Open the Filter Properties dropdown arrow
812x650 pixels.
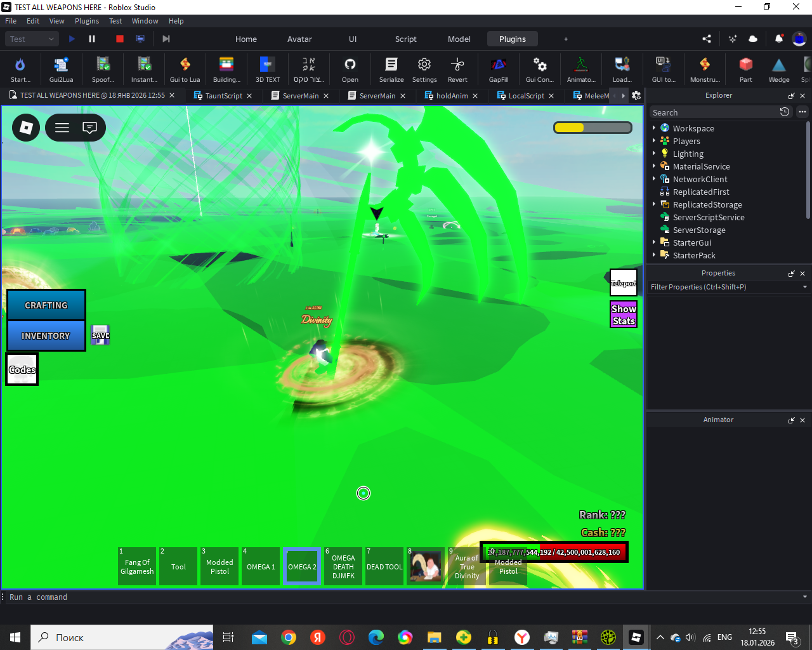[805, 287]
